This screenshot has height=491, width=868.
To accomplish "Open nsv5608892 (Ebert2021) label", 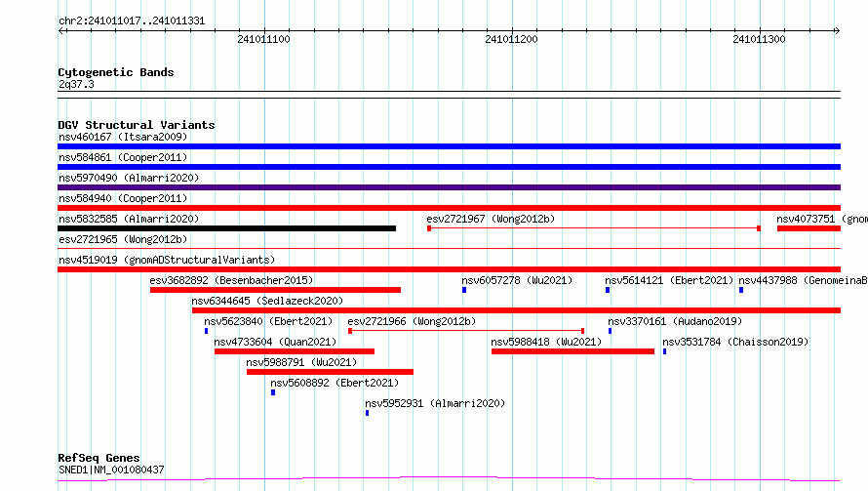I will [x=335, y=383].
